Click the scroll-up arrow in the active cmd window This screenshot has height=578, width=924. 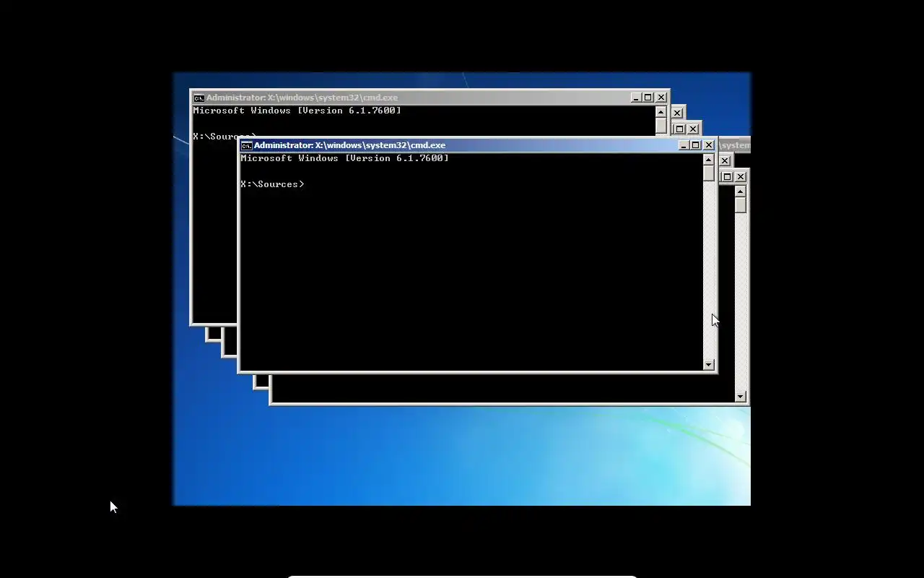coord(709,160)
